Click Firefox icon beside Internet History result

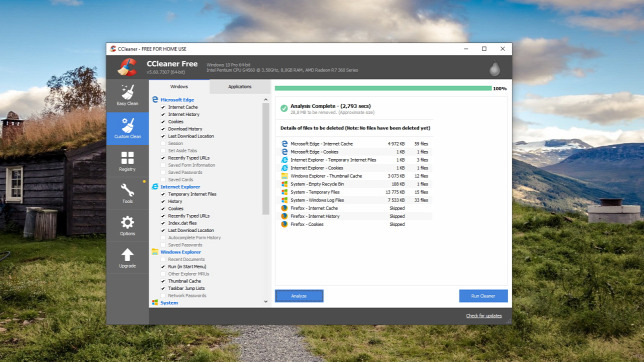click(284, 216)
